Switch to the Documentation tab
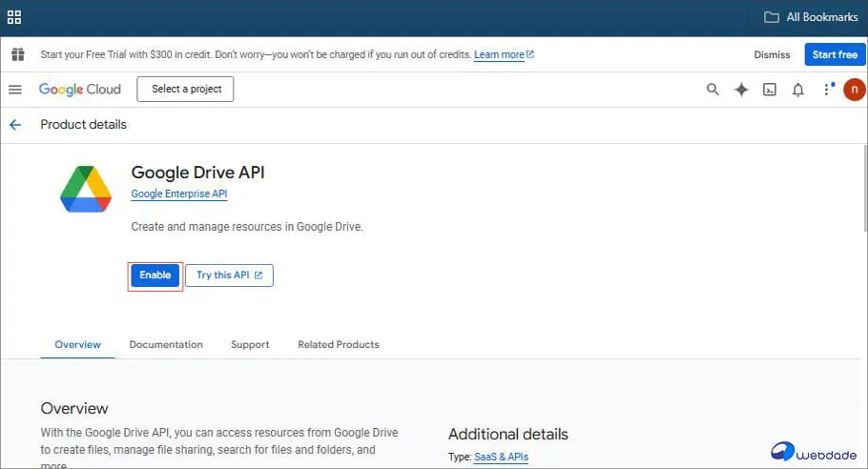The image size is (868, 469). 166,344
